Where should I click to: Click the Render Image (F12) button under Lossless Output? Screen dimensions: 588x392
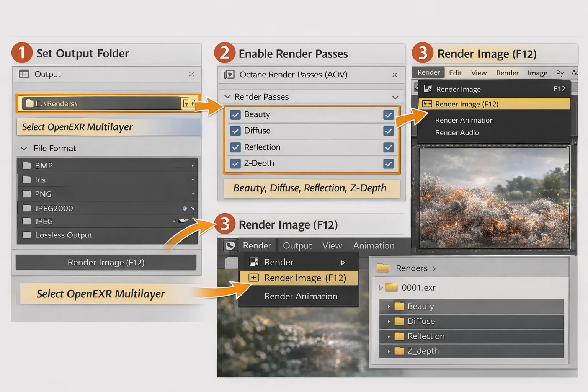[106, 262]
